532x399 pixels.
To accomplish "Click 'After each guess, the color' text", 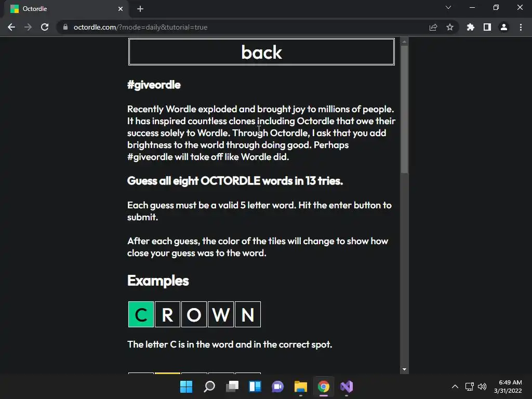I will pyautogui.click(x=258, y=247).
